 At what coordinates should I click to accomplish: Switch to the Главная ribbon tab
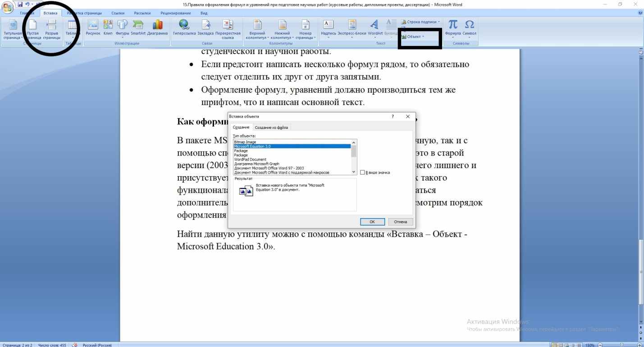tap(27, 14)
